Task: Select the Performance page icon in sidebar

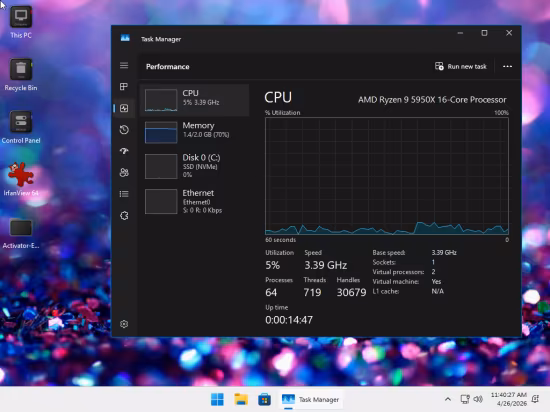Action: (124, 108)
